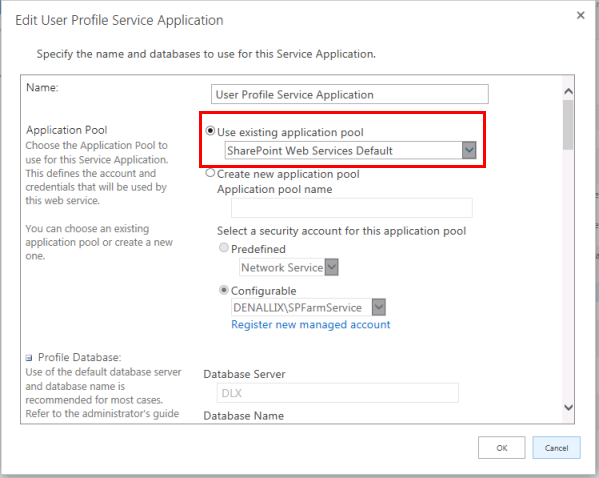This screenshot has width=599, height=478.
Task: Expand DENALLIX\SPFarmService account dropdown
Action: tap(379, 307)
